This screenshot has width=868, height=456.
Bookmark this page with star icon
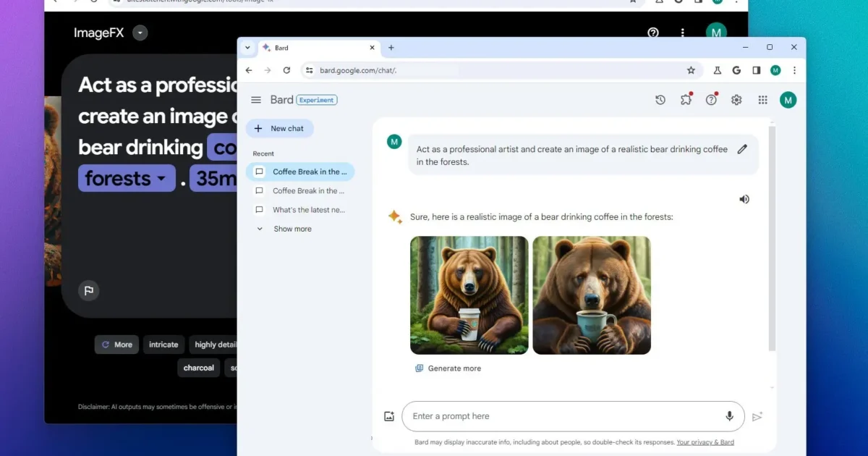(x=691, y=70)
